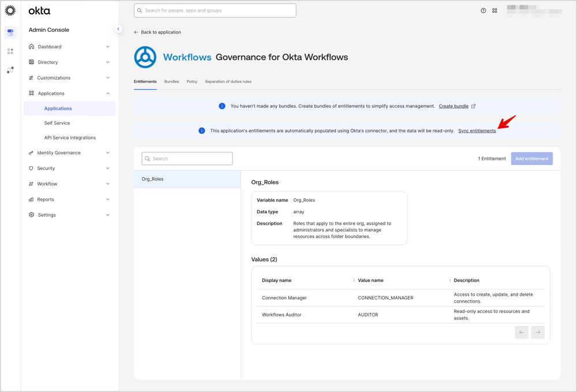Open the help question mark icon
The height and width of the screenshot is (392, 577).
click(484, 10)
